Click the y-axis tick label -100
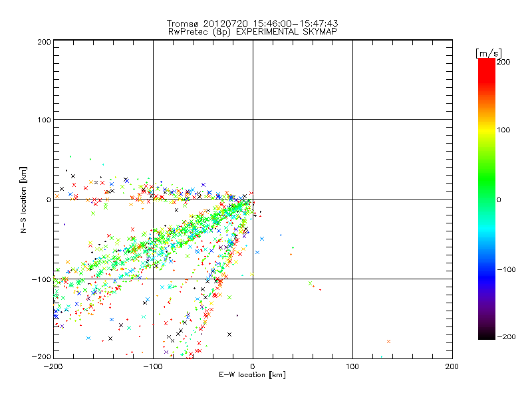Image resolution: width=532 pixels, height=399 pixels. coord(43,279)
